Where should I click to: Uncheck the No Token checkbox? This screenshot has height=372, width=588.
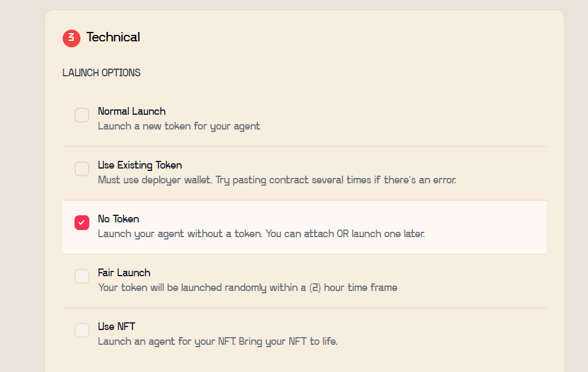[82, 222]
